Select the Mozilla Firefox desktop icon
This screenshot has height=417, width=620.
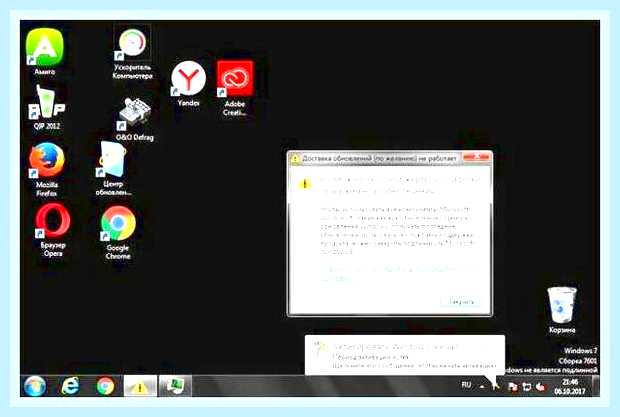(x=47, y=170)
